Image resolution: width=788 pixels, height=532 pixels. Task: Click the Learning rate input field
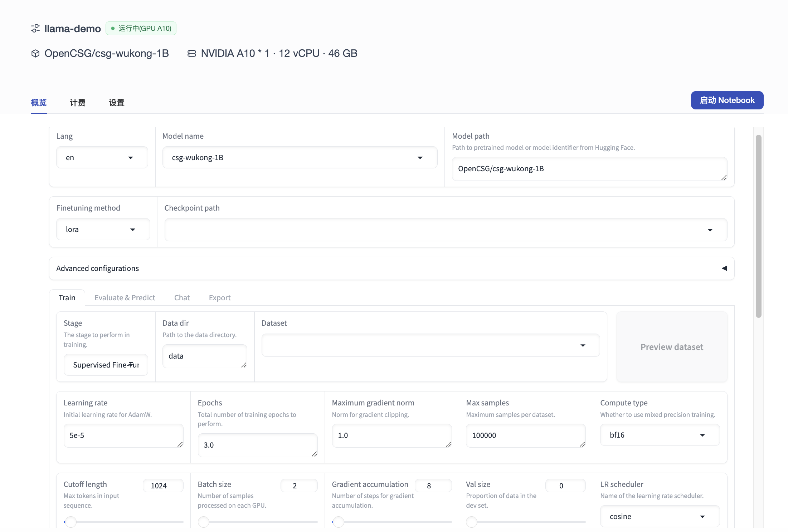[x=123, y=435]
